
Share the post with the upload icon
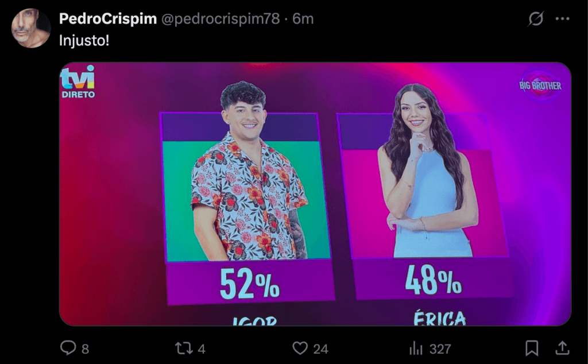point(562,348)
